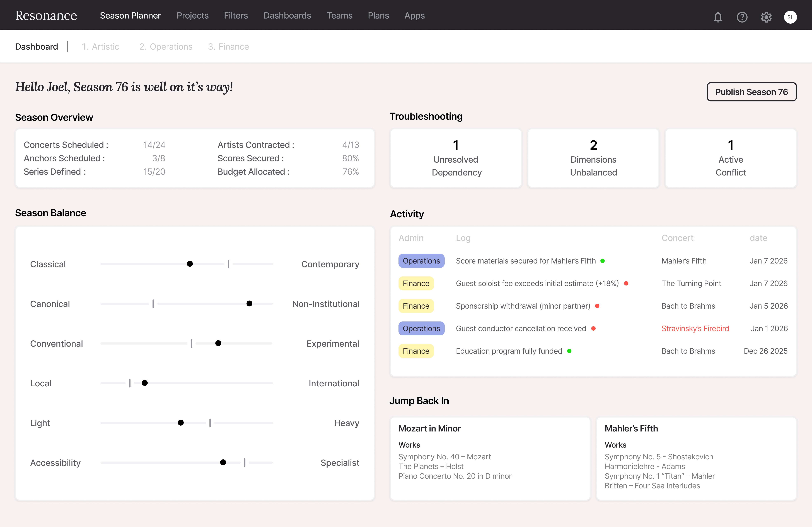Click the Classical–Contemporary slider handle

click(x=190, y=264)
